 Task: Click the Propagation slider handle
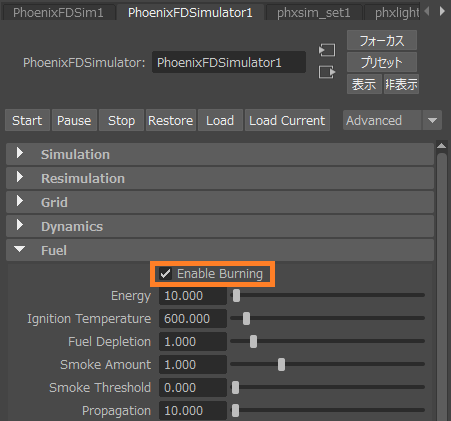235,410
